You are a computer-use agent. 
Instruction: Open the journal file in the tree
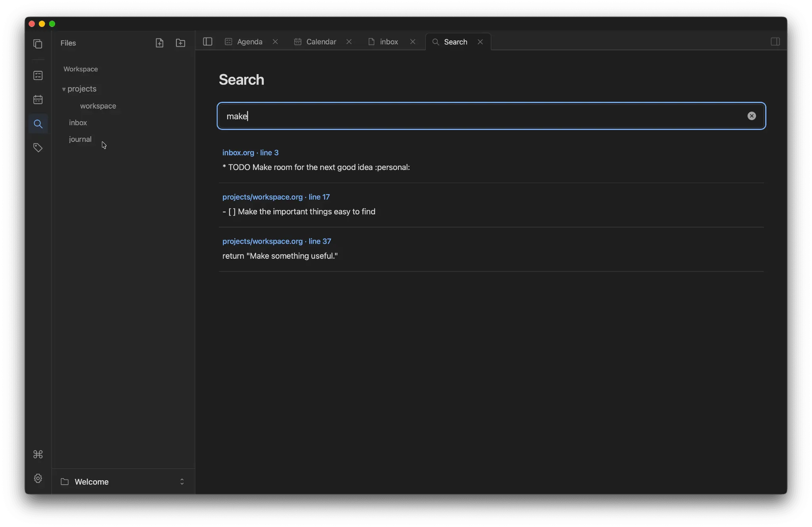80,139
